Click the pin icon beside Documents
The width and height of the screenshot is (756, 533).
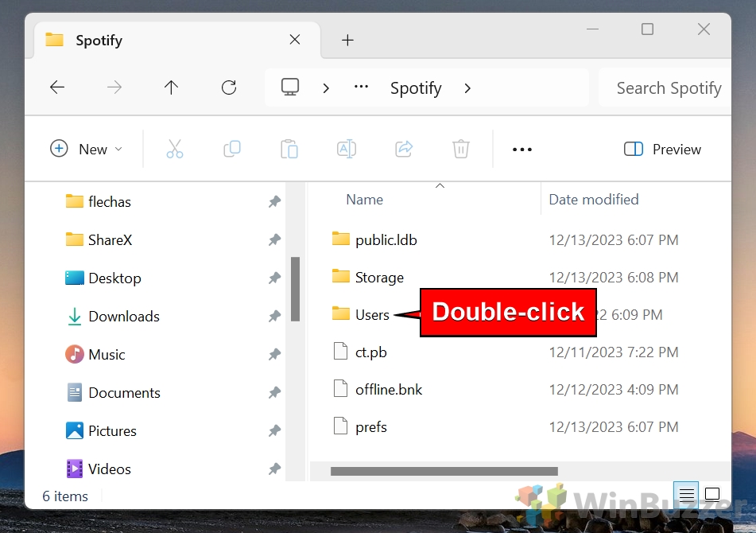click(274, 393)
